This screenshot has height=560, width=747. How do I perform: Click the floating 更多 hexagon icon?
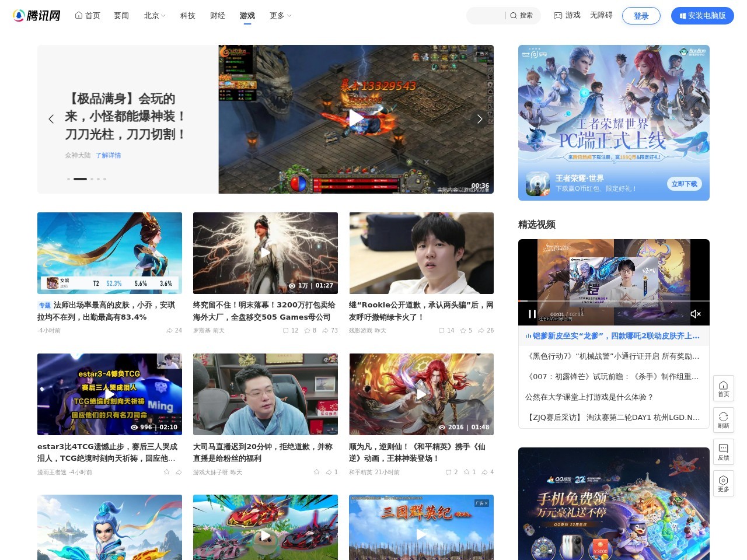click(723, 484)
